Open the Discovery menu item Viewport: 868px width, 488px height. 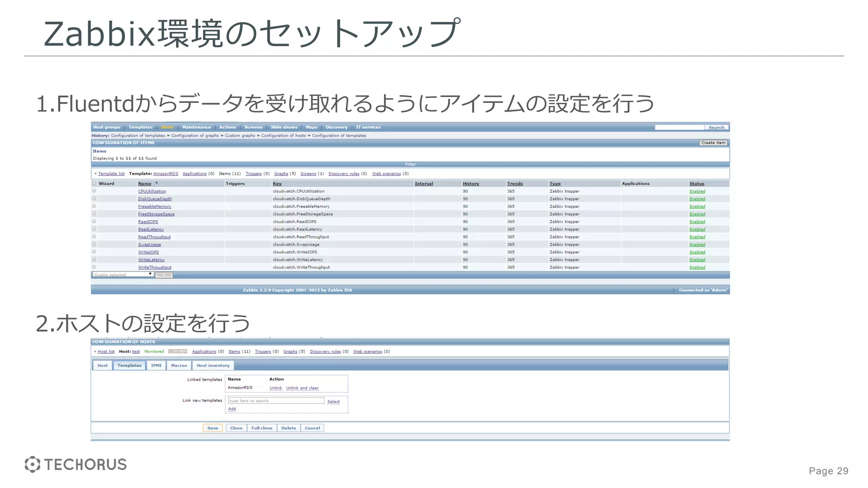tap(337, 127)
